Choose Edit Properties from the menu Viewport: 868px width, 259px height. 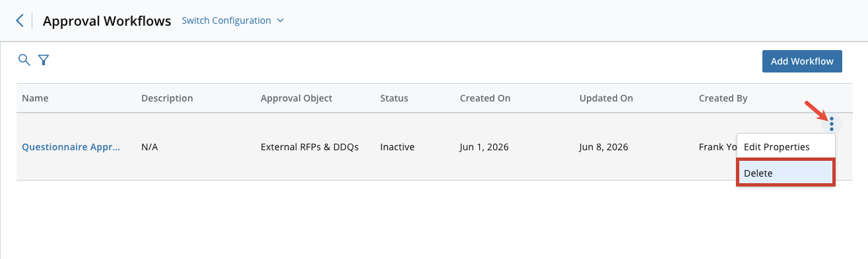[786, 147]
